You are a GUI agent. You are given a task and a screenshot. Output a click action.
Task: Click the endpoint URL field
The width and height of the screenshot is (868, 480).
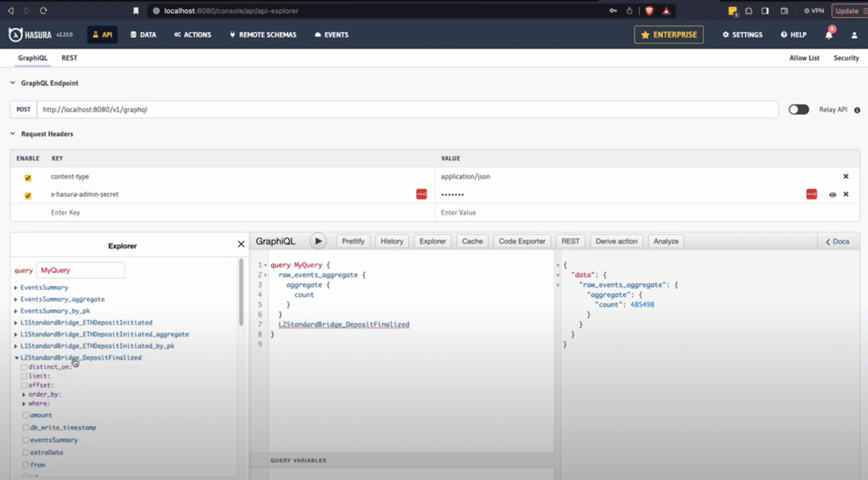408,109
